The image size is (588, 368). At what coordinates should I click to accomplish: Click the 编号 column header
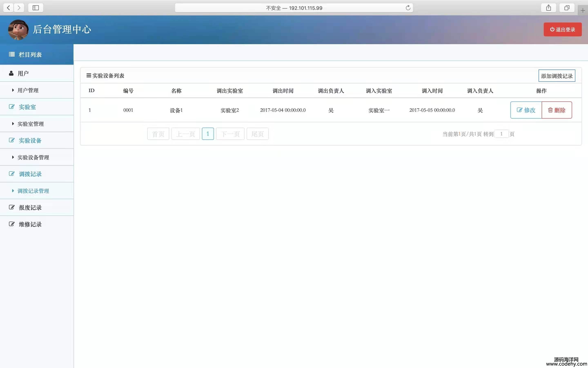[x=128, y=91]
